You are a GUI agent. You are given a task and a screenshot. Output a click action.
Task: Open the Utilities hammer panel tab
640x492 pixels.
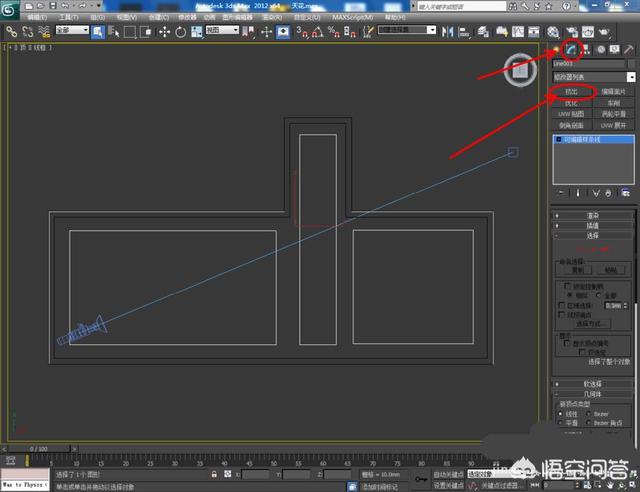[628, 50]
